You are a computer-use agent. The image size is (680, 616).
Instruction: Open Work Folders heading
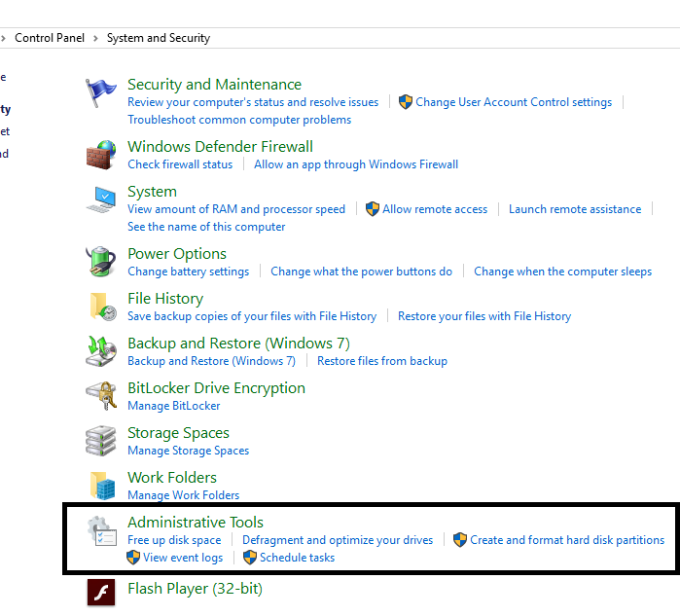pyautogui.click(x=172, y=477)
